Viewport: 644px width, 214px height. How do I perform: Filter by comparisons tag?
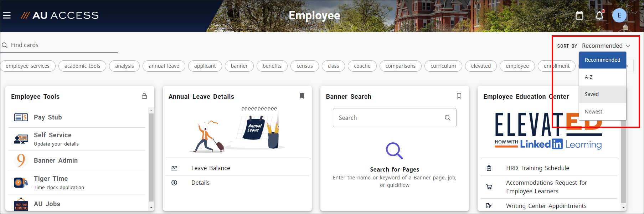[x=400, y=66]
